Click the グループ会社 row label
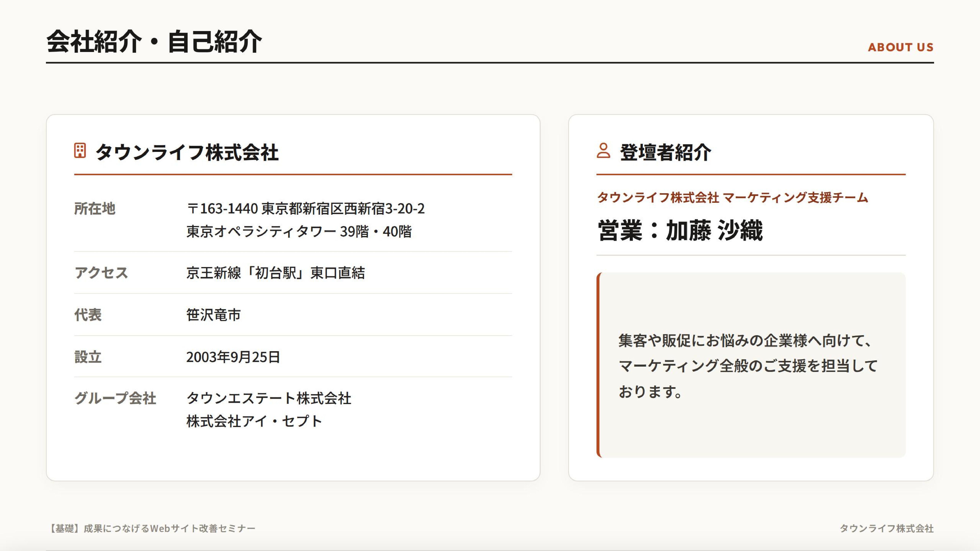Viewport: 980px width, 551px height. click(x=115, y=399)
